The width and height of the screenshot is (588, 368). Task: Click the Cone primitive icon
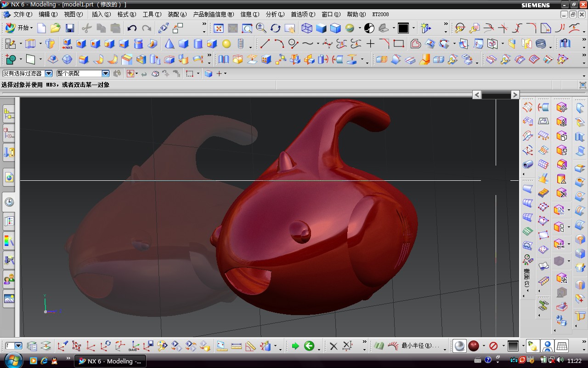[x=170, y=44]
